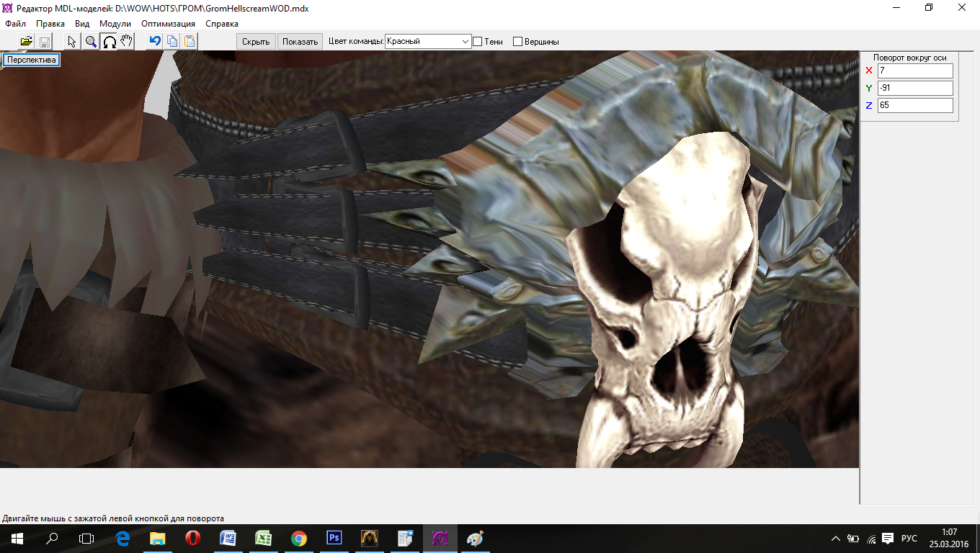Click the status bar hint about rotating

pyautogui.click(x=113, y=518)
